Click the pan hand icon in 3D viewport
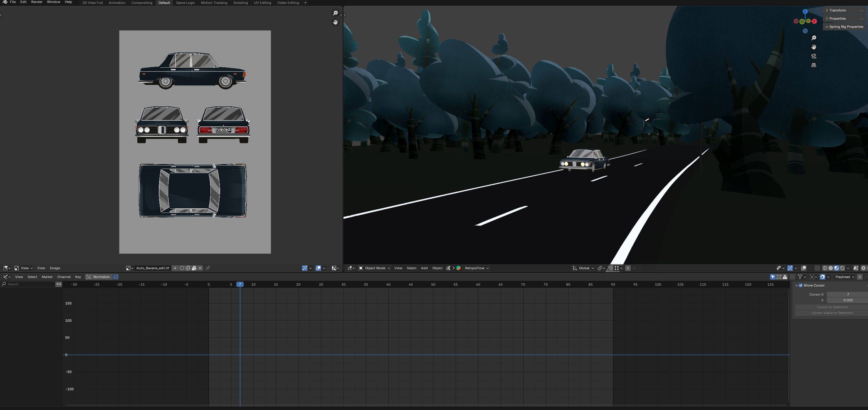Image resolution: width=868 pixels, height=410 pixels. 813,47
